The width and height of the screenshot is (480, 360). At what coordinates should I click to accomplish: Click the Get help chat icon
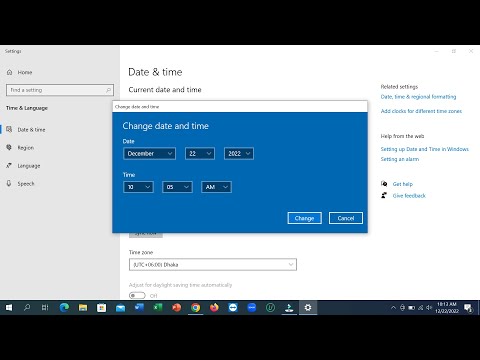click(384, 184)
